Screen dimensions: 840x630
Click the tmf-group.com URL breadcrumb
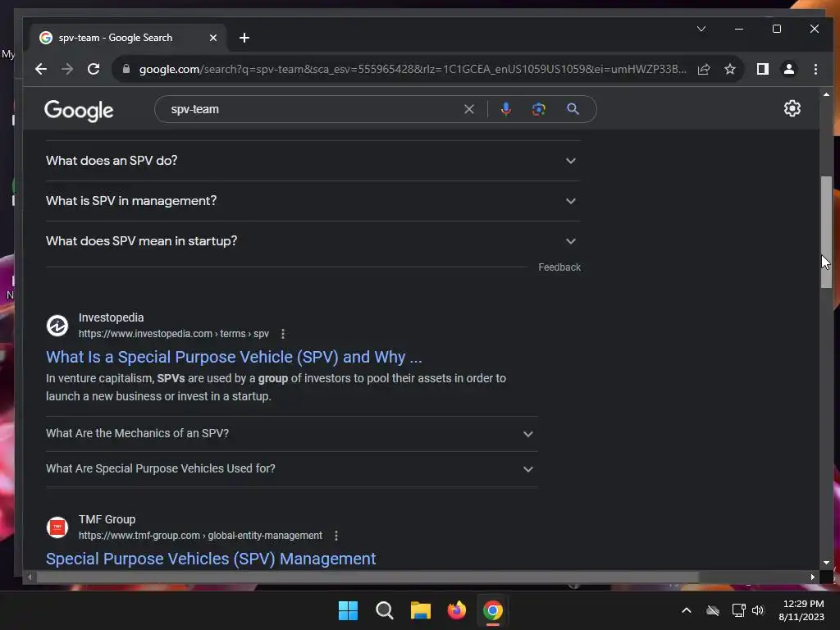pos(200,536)
